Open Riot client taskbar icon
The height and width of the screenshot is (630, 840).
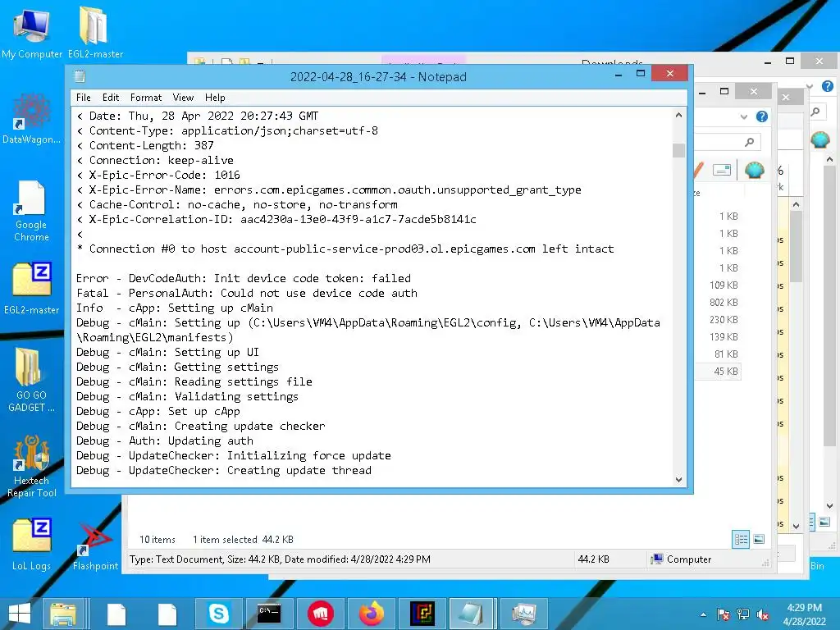[321, 614]
